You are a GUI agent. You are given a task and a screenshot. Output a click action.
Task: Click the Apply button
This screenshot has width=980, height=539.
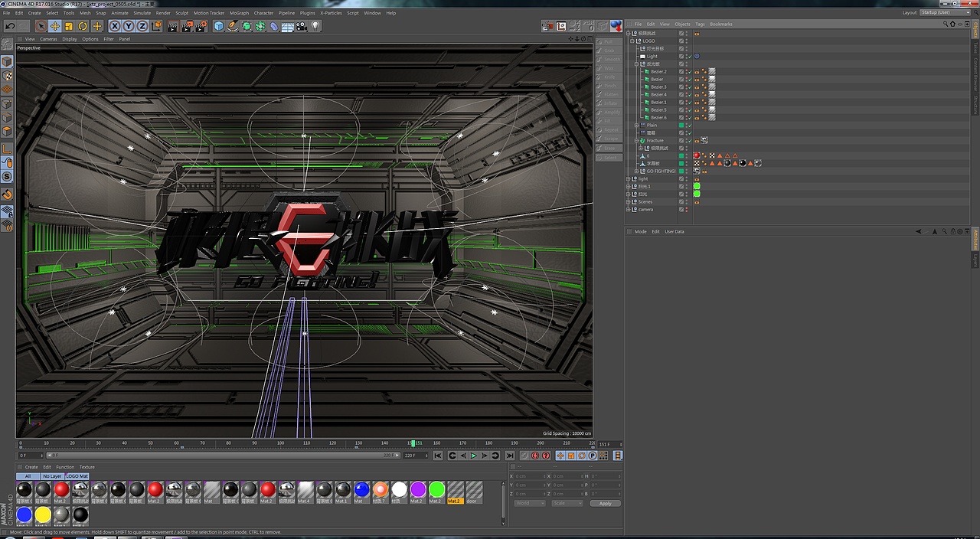coord(605,503)
